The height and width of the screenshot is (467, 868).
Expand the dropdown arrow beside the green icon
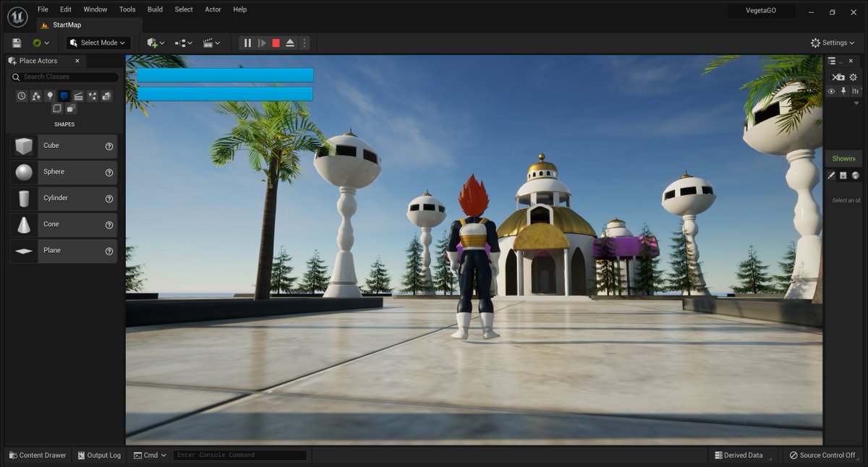[48, 43]
